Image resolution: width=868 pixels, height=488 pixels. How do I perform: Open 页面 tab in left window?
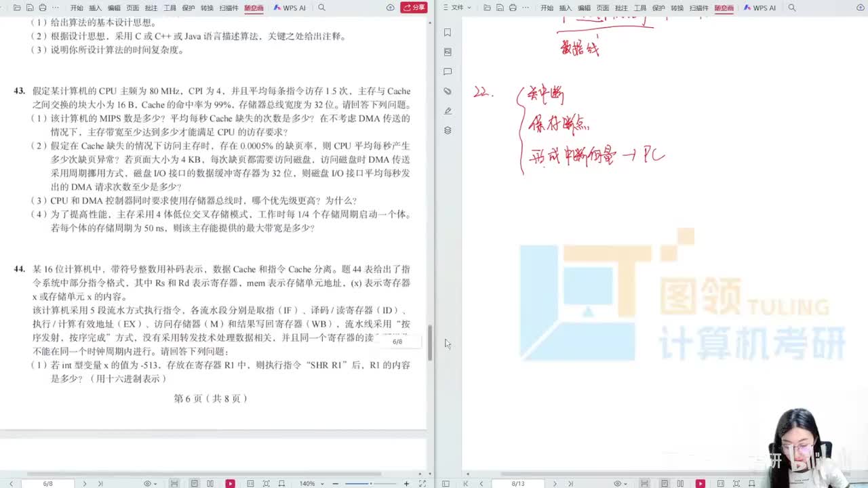[133, 8]
